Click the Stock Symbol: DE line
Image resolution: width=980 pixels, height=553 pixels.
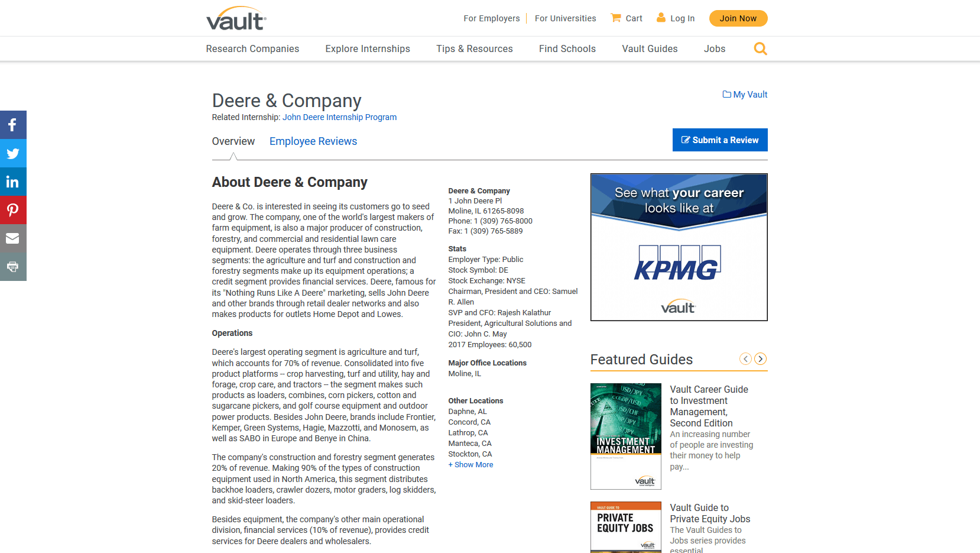(x=478, y=270)
